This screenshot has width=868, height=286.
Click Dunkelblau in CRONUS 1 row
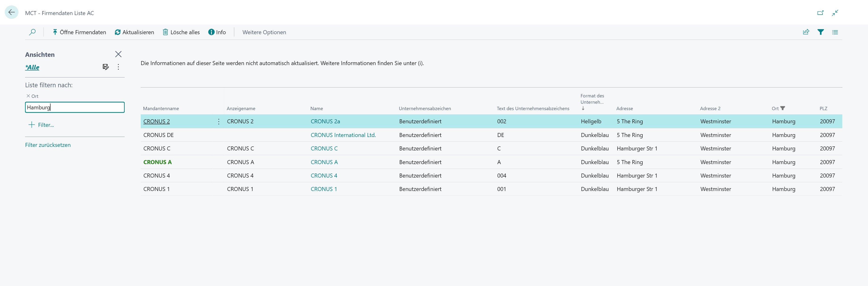594,189
